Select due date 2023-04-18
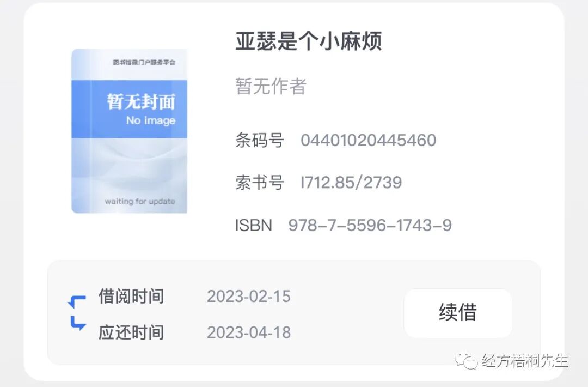Screen dimensions: 588x387 tap(249, 332)
